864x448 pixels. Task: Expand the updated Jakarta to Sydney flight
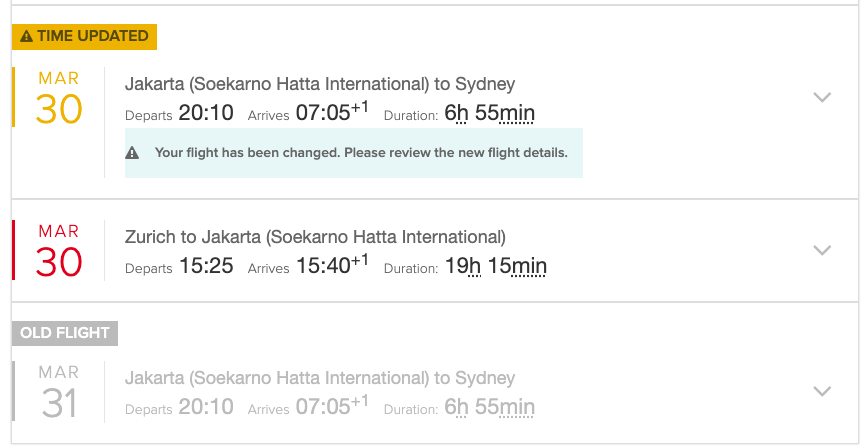[822, 98]
